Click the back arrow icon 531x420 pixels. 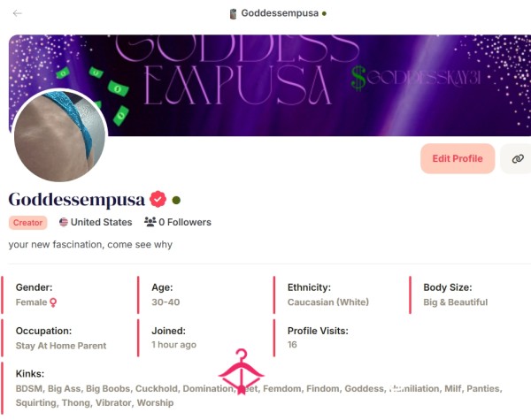pyautogui.click(x=18, y=13)
